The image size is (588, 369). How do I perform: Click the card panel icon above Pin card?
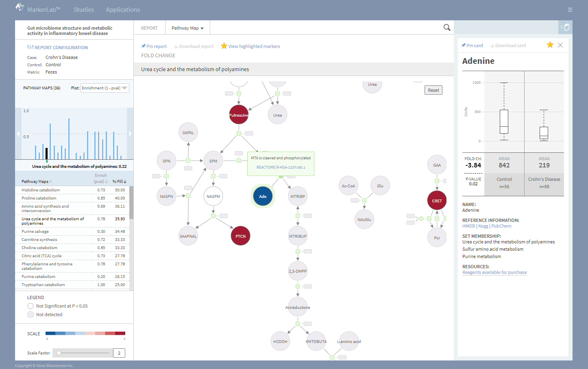click(566, 27)
